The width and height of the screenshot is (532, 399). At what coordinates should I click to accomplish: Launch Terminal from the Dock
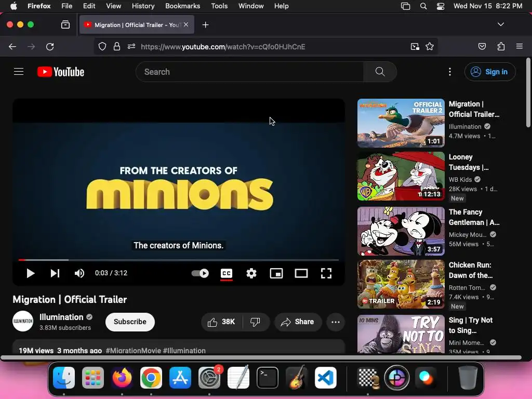click(268, 377)
